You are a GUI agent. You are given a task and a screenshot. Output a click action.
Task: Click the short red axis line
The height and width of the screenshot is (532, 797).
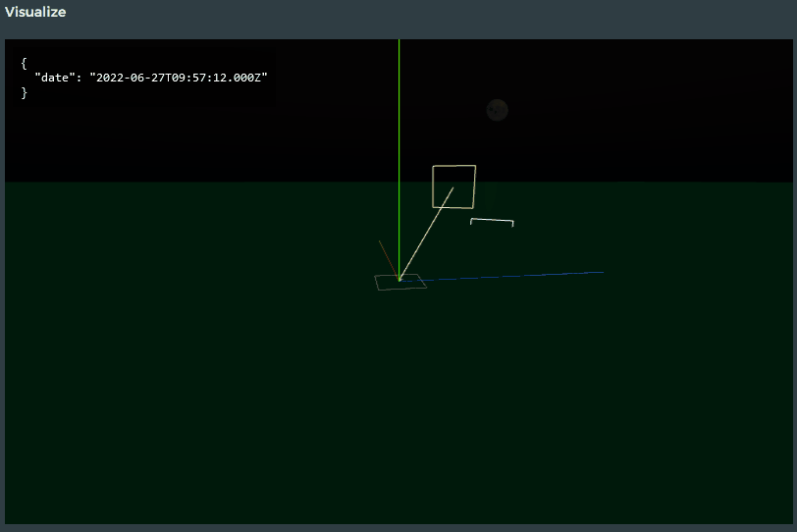point(389,259)
